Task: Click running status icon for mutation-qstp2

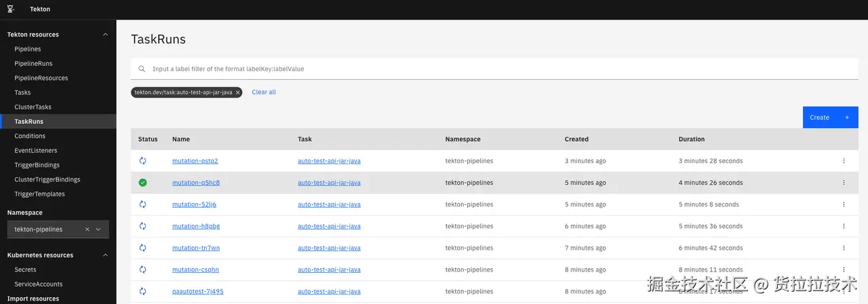Action: click(142, 161)
